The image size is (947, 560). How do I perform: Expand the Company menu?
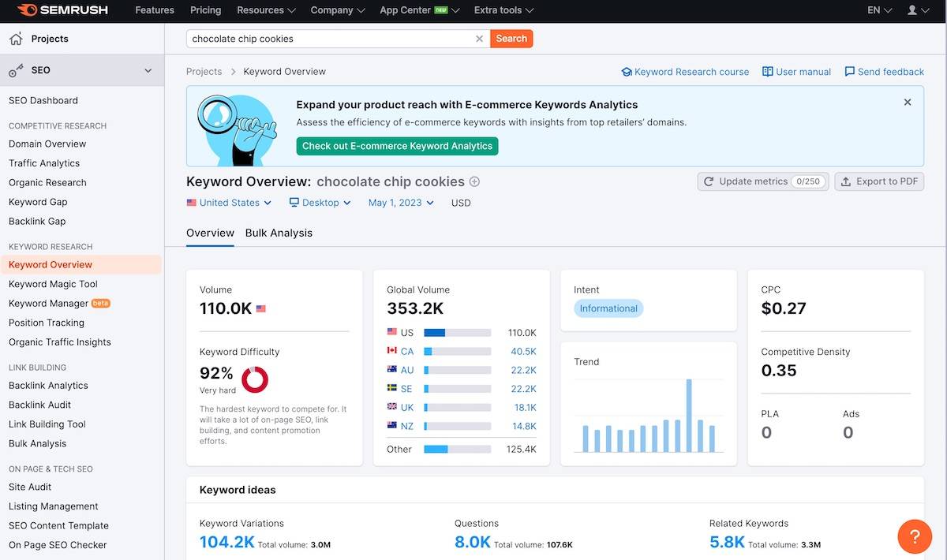click(x=338, y=10)
